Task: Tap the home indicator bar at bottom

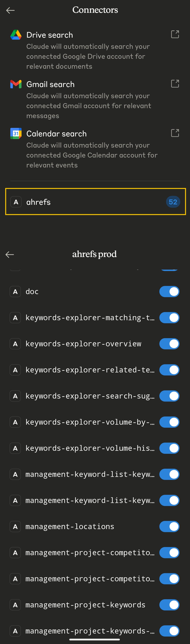Action: 95,640
